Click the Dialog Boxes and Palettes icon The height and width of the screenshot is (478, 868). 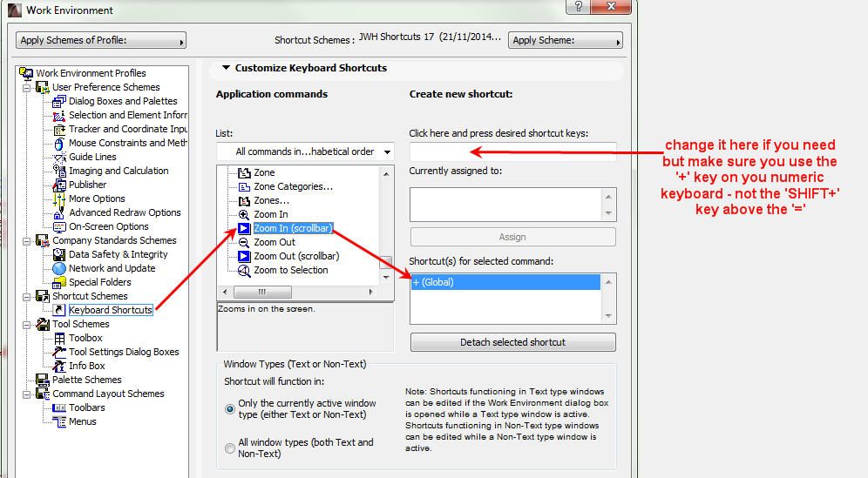[58, 101]
